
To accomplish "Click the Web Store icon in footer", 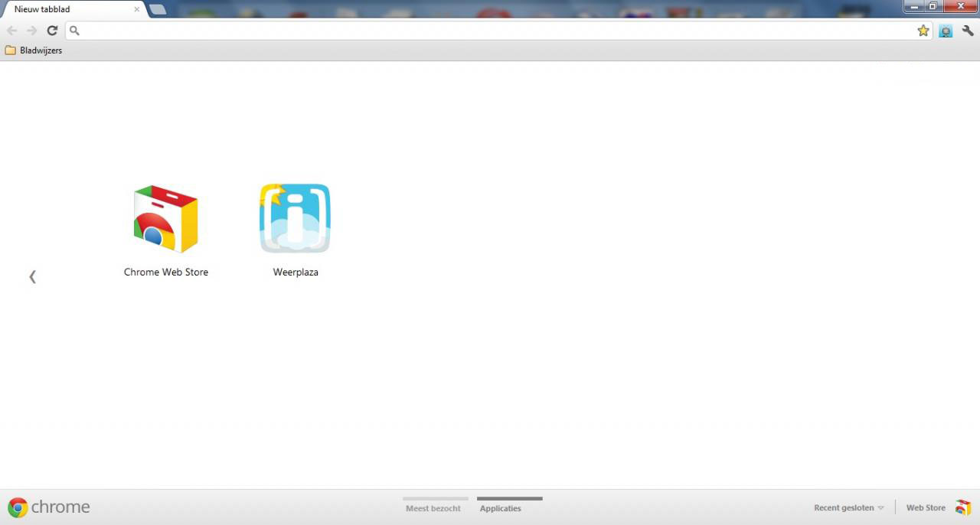I will pyautogui.click(x=963, y=507).
